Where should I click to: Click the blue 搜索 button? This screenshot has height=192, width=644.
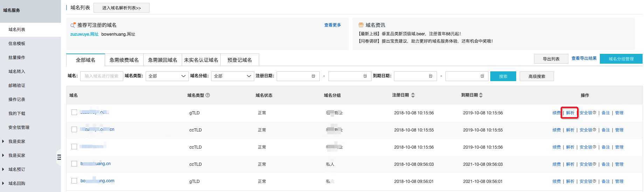coord(503,76)
